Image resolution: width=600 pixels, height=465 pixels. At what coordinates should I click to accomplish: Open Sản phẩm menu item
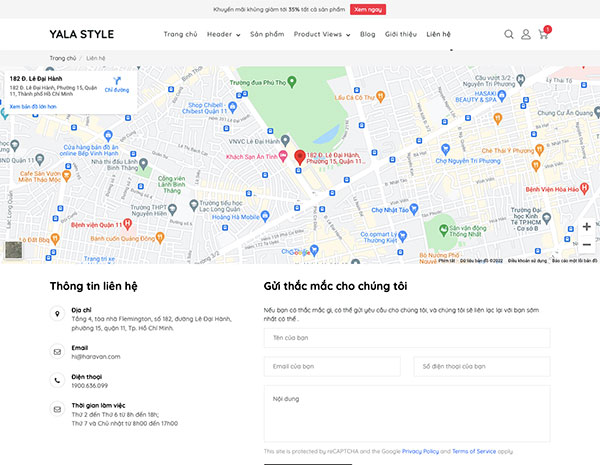[267, 34]
